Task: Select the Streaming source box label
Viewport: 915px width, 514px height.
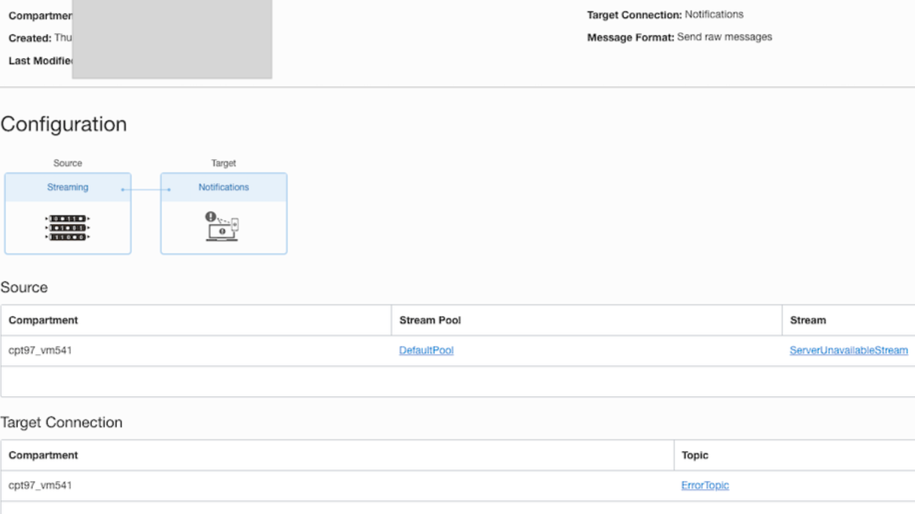Action: coord(68,187)
